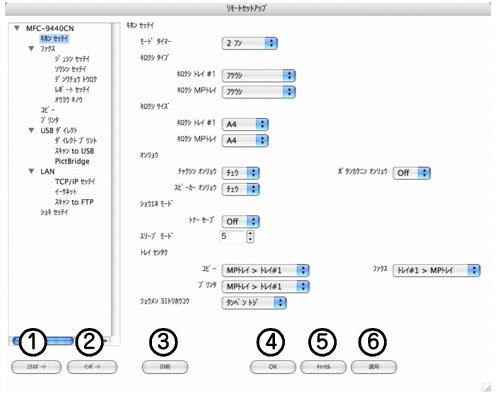Click the エクスポート (Export) button
Viewport: 496px width, 393px height.
[36, 367]
